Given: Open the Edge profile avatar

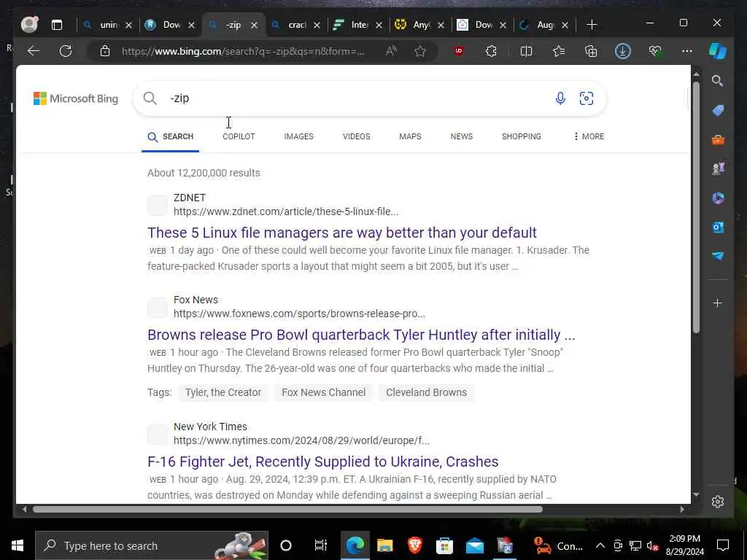Looking at the screenshot, I should click(29, 24).
